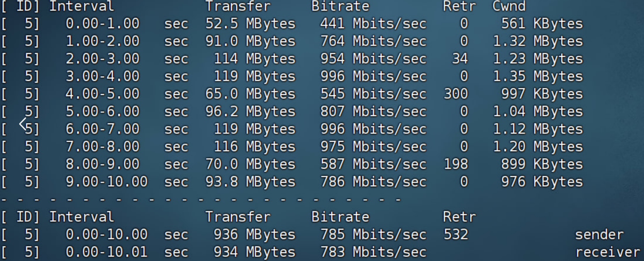Click the 1.35 MBytes Cwnd value
This screenshot has width=644, height=261.
coord(537,76)
